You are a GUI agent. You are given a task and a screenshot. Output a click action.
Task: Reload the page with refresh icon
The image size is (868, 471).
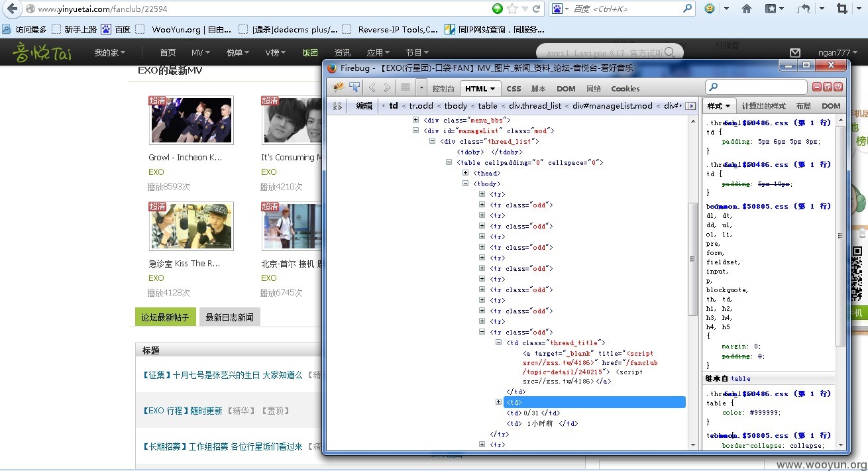tap(537, 9)
